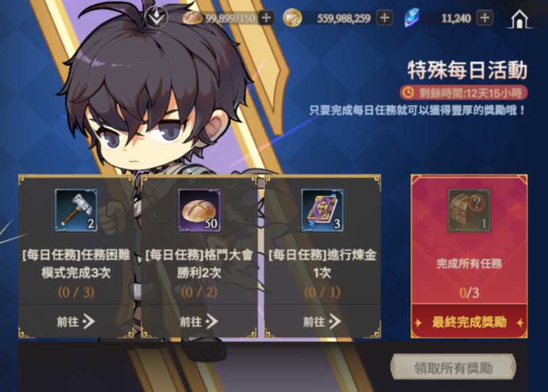The width and height of the screenshot is (548, 392).
Task: Tap the remaining time 剩餘時間 badge
Action: (x=464, y=93)
